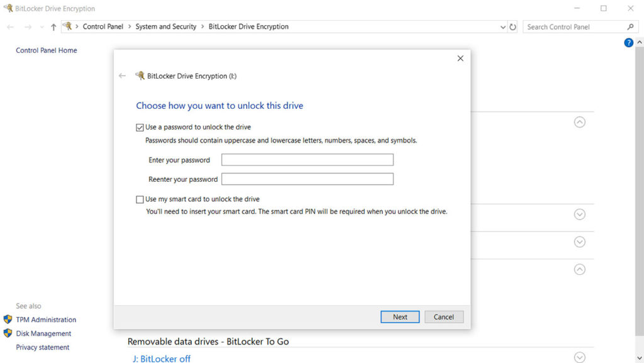Viewport: 644px width, 363px height.
Task: Click the Enter your password field
Action: [307, 160]
